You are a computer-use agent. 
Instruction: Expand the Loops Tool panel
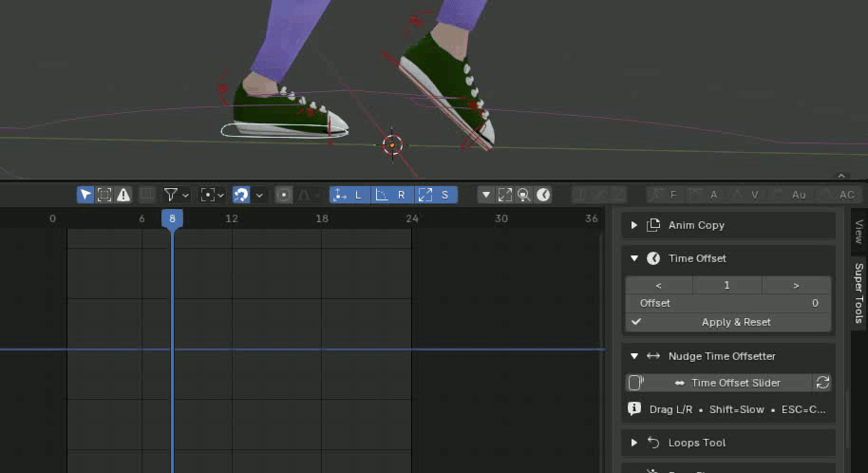tap(633, 444)
